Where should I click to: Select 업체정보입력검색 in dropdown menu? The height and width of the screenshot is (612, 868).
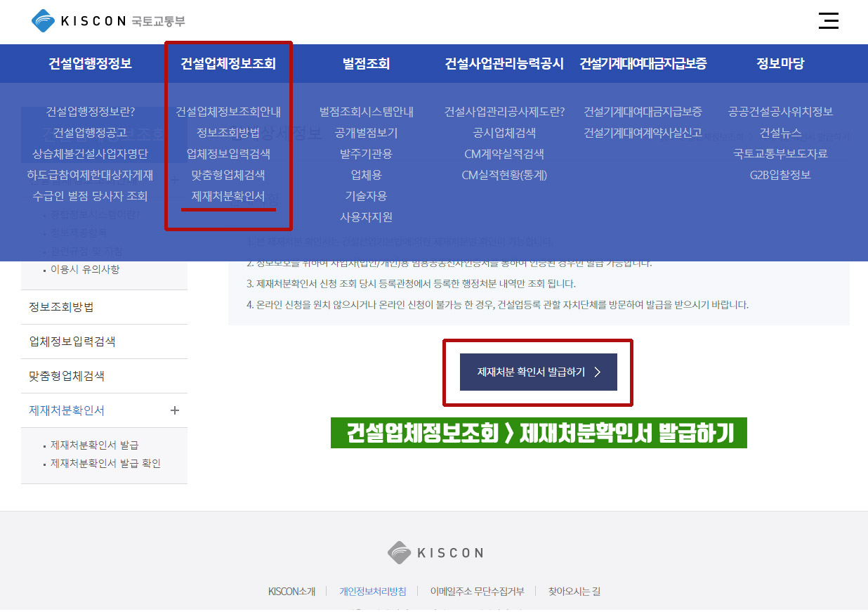point(228,154)
